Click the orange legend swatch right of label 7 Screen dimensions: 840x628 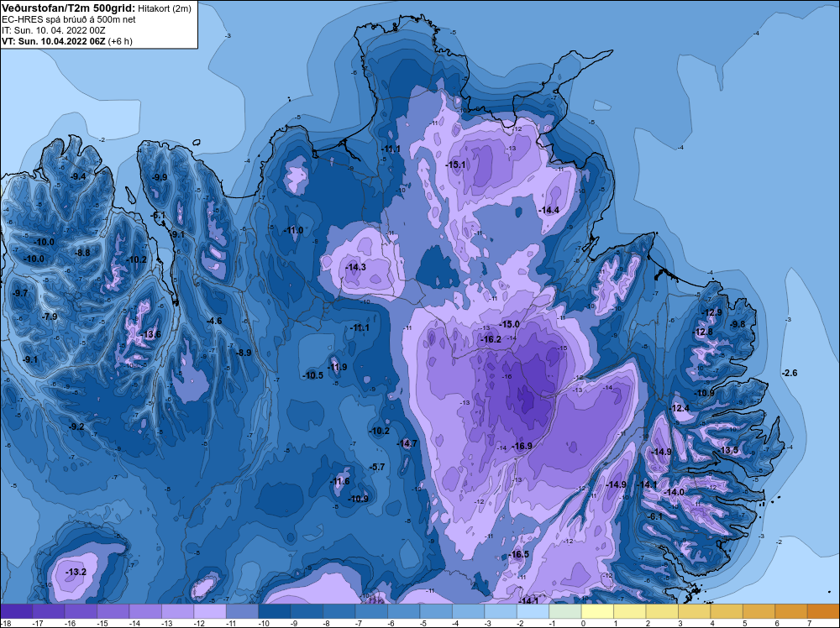click(824, 611)
